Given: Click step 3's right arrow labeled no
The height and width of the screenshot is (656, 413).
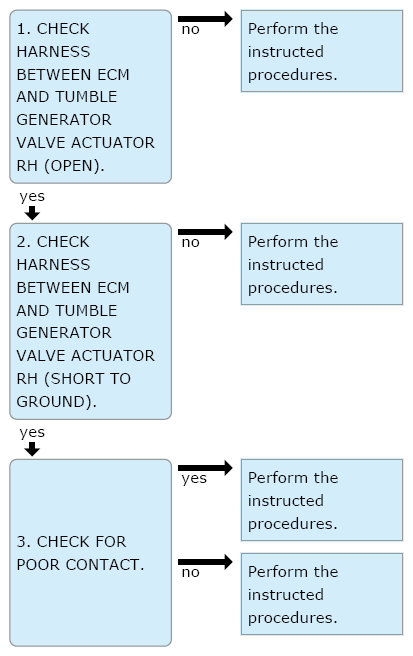Looking at the screenshot, I should [x=205, y=561].
